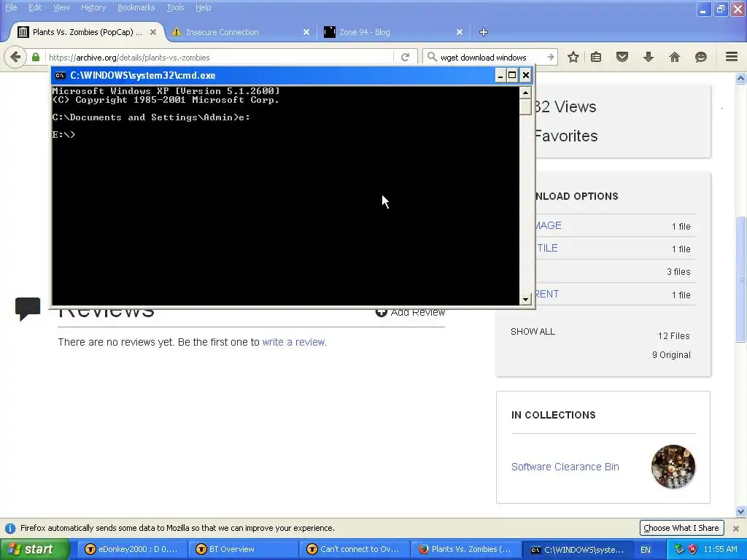The image size is (747, 560).
Task: Go back with the Firefox back arrow
Action: tap(15, 57)
